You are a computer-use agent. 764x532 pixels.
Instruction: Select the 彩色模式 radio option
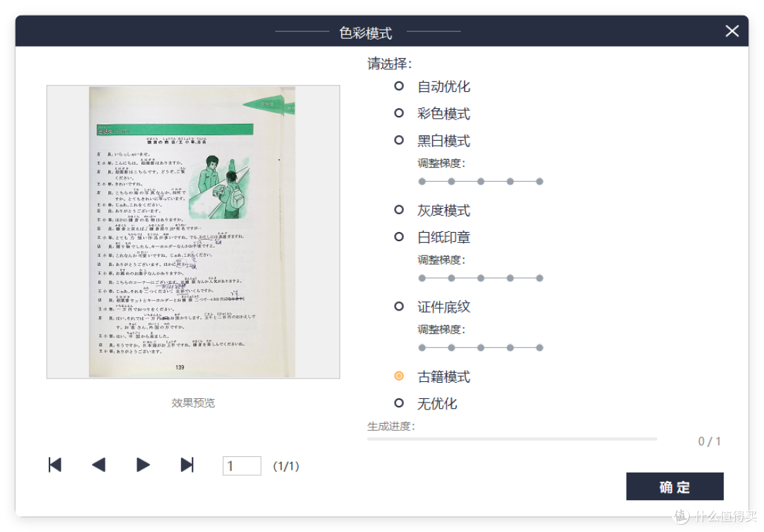(399, 113)
